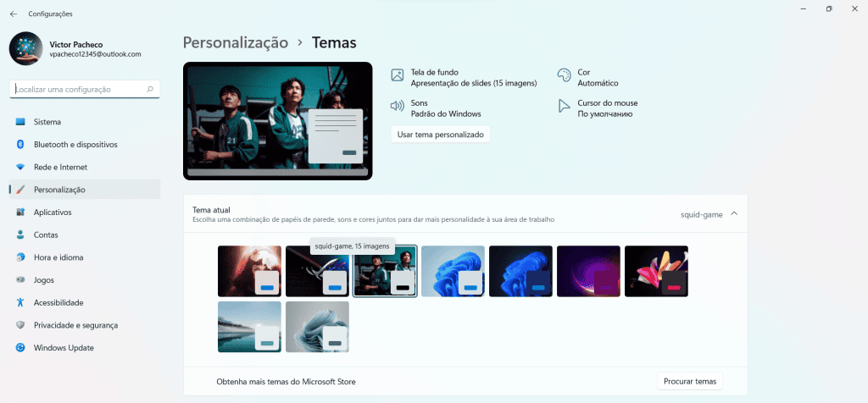Screen dimensions: 868x403
Task: Go back with the arrow icon
Action: pyautogui.click(x=14, y=14)
